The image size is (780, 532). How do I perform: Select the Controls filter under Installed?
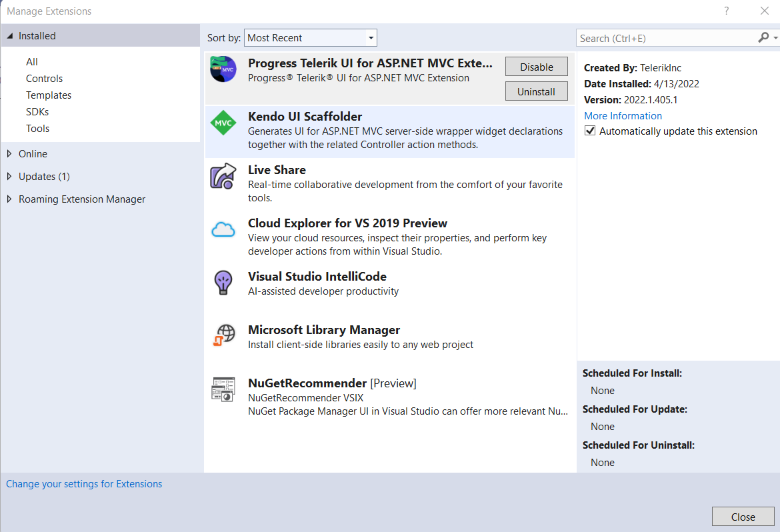pos(44,79)
